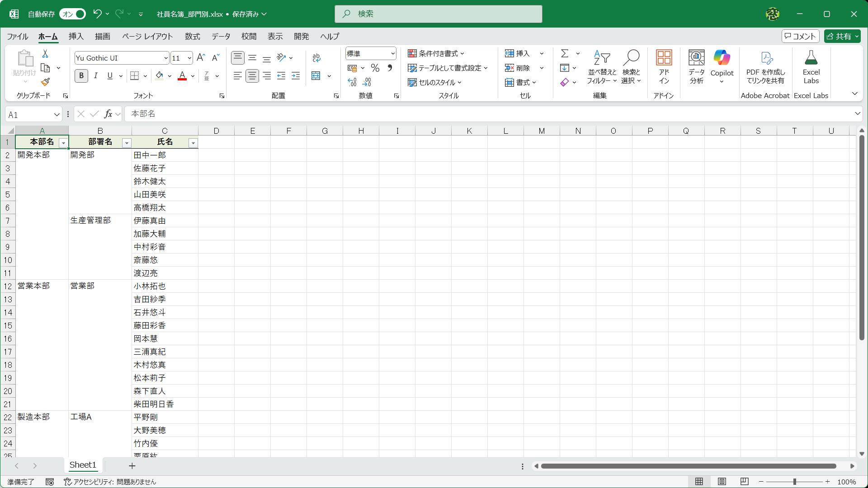Apply percent style format
The width and height of the screenshot is (868, 488).
pos(375,68)
